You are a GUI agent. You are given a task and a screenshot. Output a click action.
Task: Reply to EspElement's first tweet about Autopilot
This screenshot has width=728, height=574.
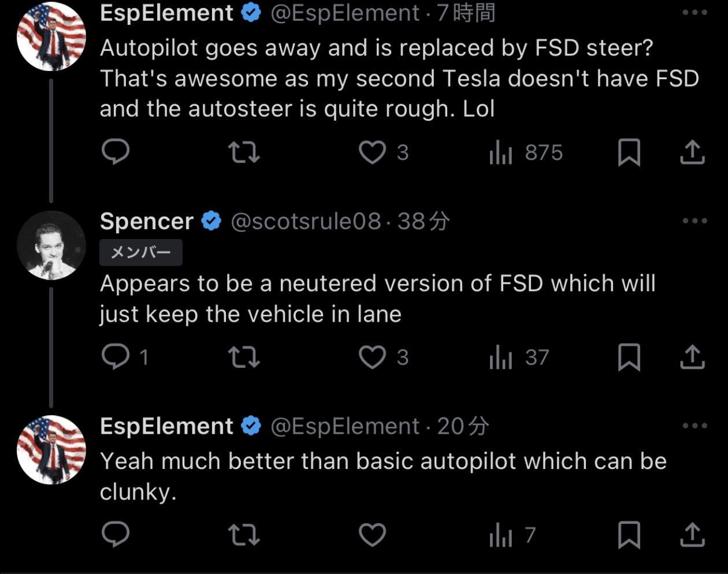coord(116,152)
